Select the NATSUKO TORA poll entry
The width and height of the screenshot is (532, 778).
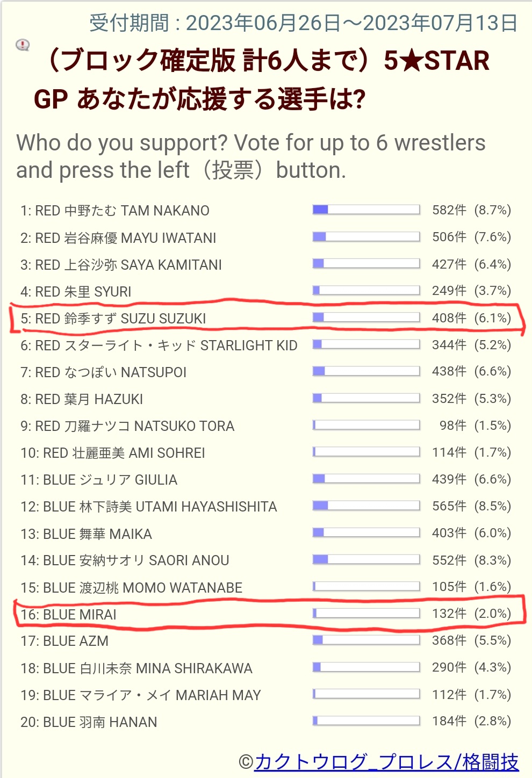[x=127, y=426]
